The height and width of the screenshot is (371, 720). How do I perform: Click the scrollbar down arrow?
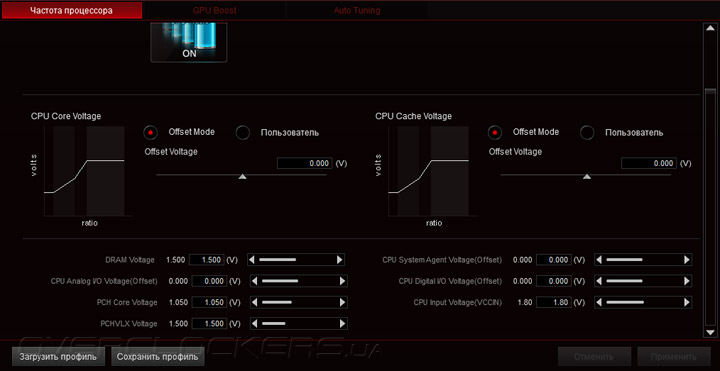[710, 332]
